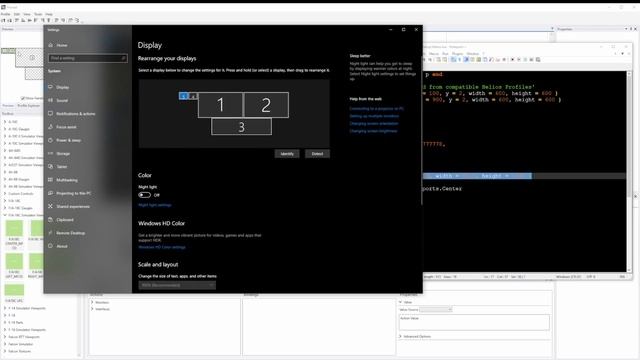Open Run menu in Notepad++
The width and height of the screenshot is (640, 360).
(x=445, y=54)
